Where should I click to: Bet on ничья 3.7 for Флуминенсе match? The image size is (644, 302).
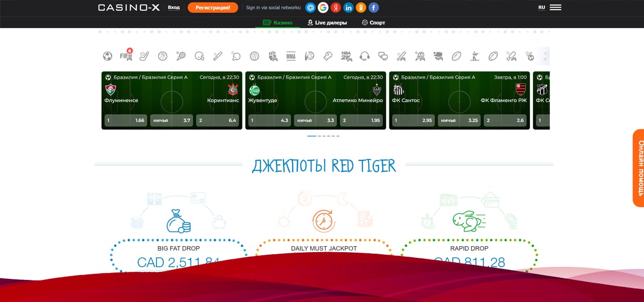172,120
